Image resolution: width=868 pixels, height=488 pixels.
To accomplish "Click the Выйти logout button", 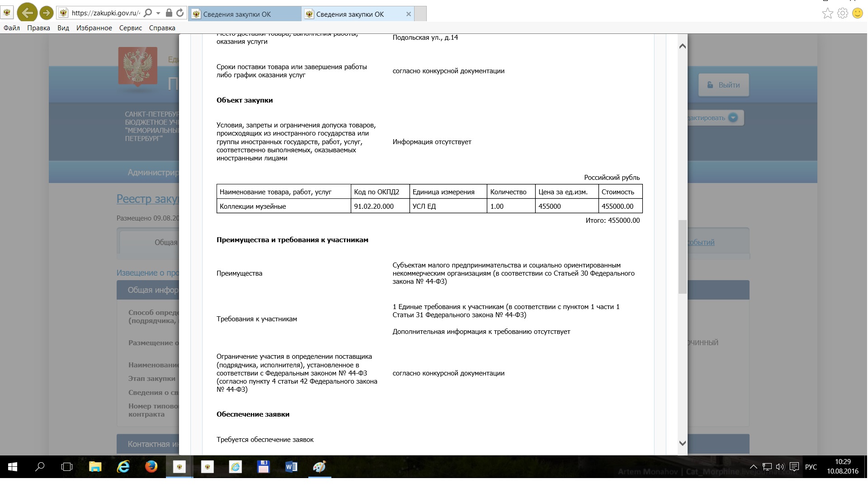I will pos(723,85).
